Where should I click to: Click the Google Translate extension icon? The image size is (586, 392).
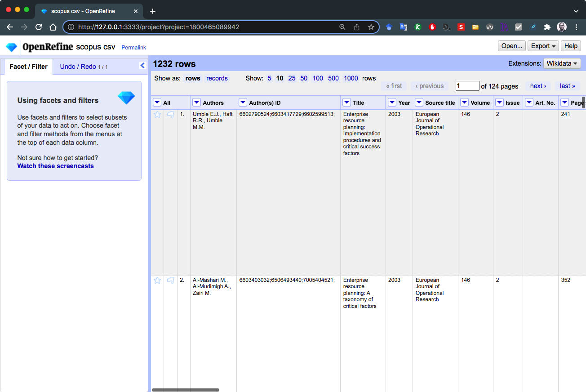[404, 27]
